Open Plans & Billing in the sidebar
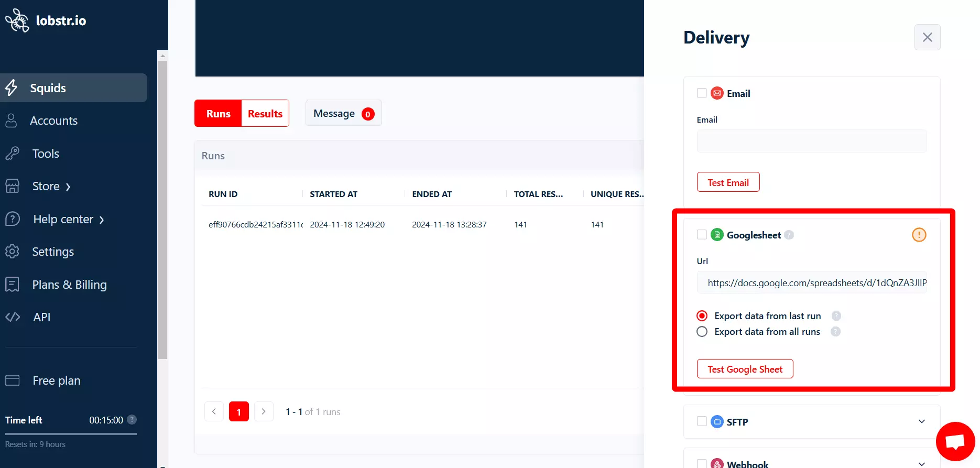 coord(69,285)
